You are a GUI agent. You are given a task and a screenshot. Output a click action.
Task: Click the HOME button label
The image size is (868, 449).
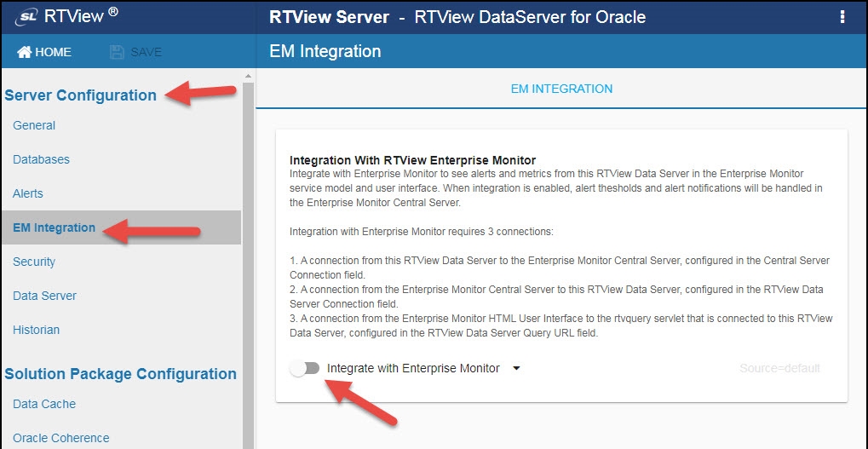coord(53,52)
